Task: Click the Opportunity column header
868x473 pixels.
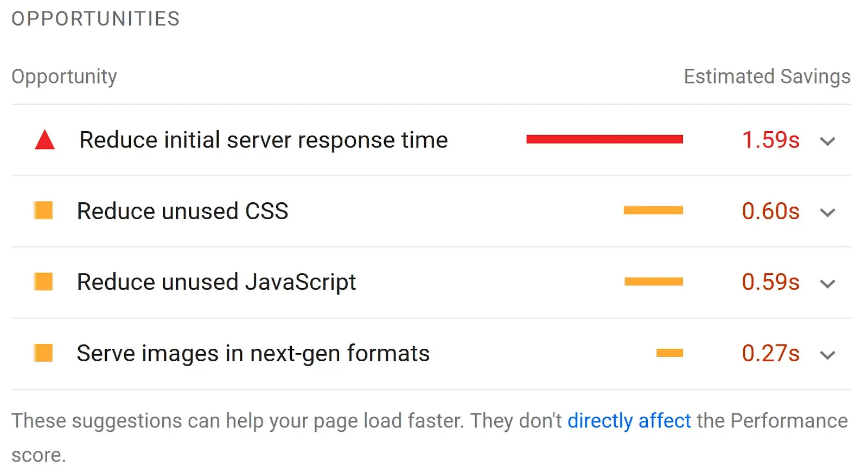Action: [x=63, y=76]
